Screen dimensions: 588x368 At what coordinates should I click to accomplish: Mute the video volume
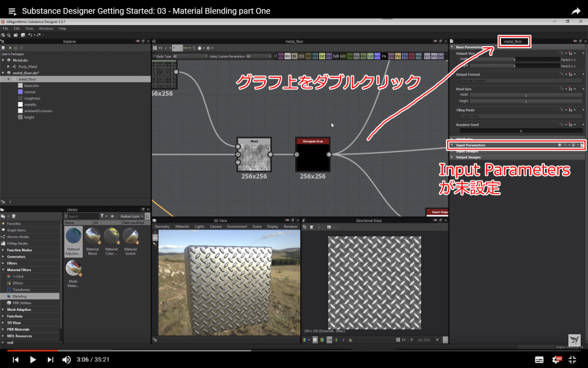pyautogui.click(x=66, y=359)
